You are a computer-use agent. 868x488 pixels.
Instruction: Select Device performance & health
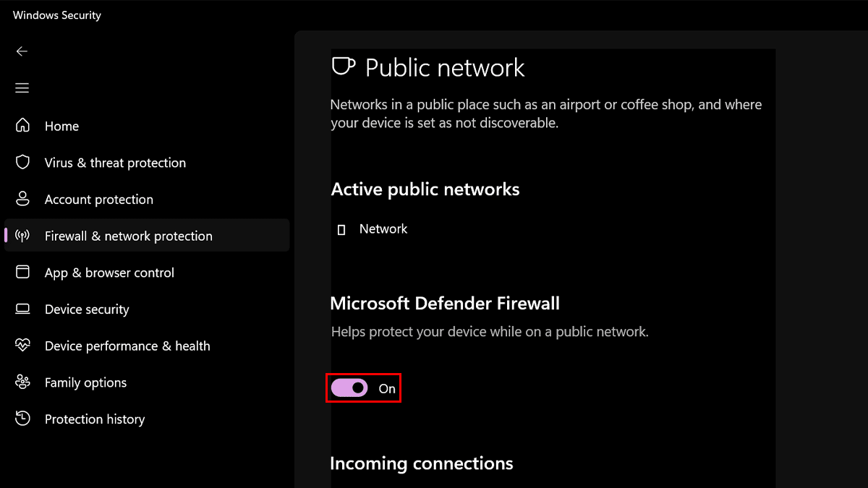[127, 346]
